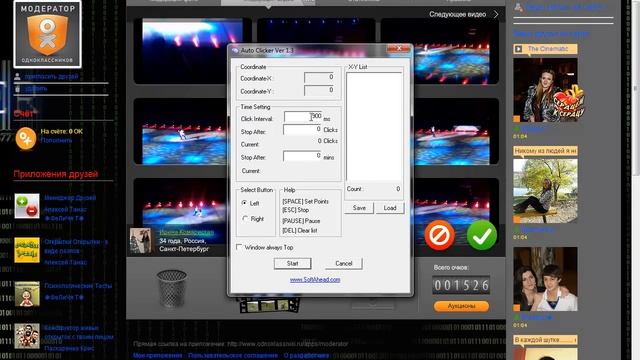Click the invite friends link in sidebar
Image resolution: width=640 pixels, height=360 pixels.
(x=51, y=76)
